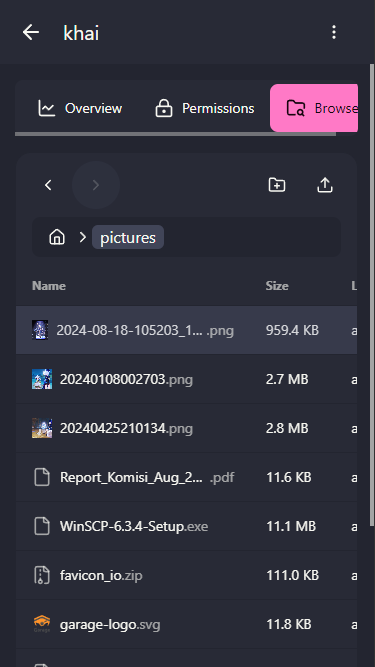Sort files by Name column header
Screen dimensions: 375x667
[49, 285]
